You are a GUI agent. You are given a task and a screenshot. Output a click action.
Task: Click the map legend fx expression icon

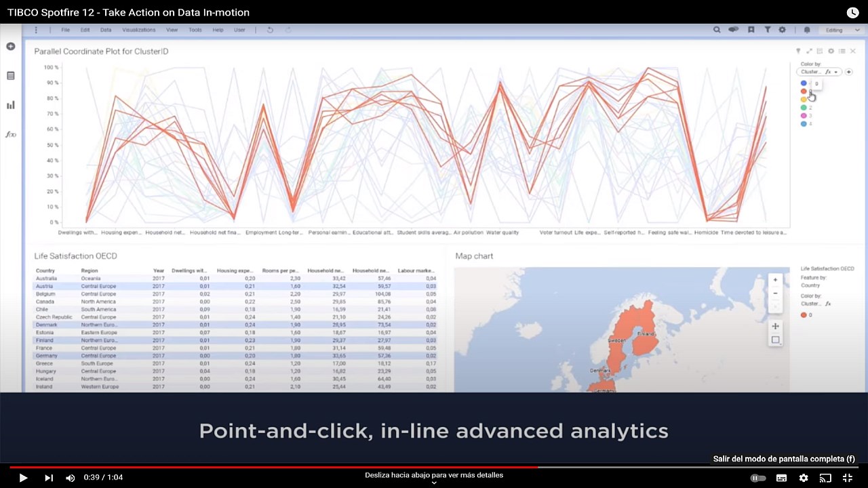[x=828, y=304]
